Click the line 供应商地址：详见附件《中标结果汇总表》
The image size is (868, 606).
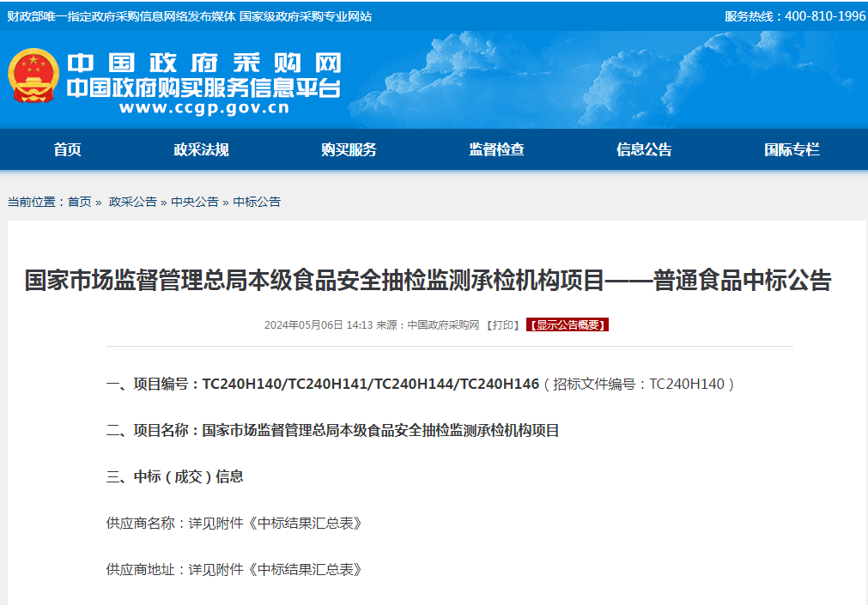pyautogui.click(x=234, y=569)
